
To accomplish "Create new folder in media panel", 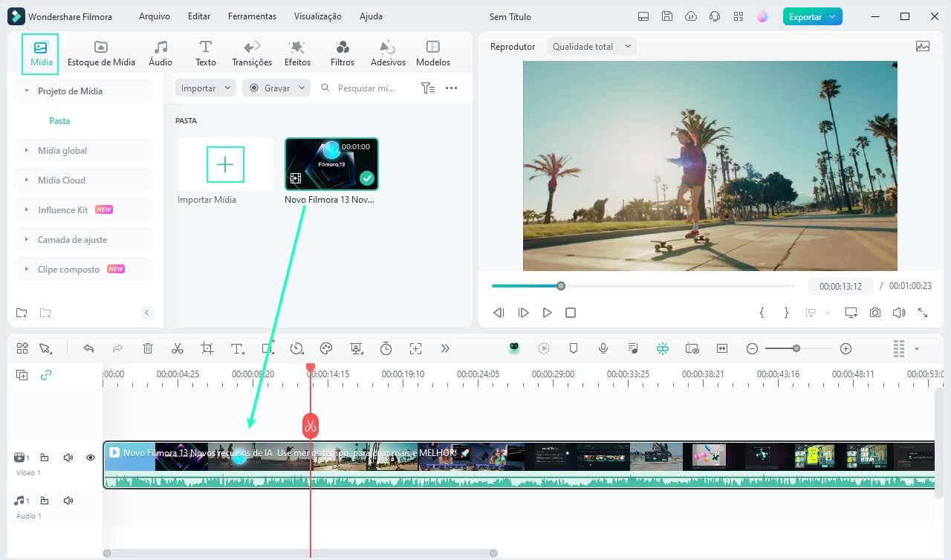I will (22, 313).
